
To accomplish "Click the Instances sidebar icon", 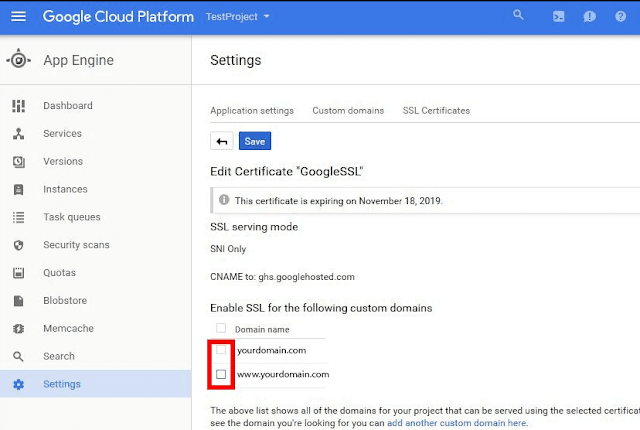I will (18, 189).
